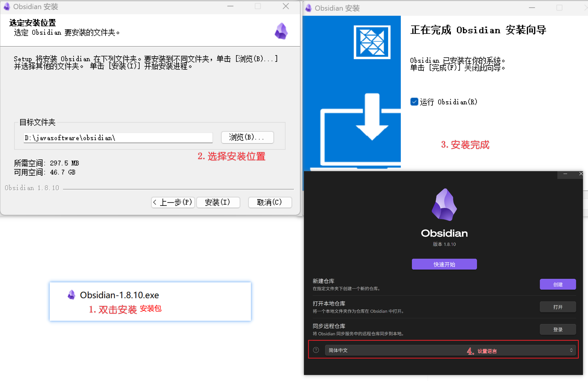Screen dimensions: 588x381
Task: Click the 登录 button for remote sync
Action: (558, 330)
